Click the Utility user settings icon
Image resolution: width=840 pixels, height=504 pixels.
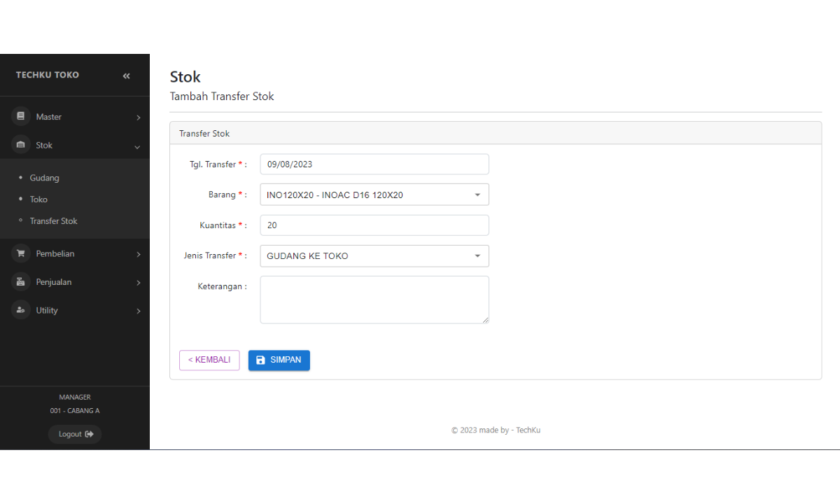(21, 310)
